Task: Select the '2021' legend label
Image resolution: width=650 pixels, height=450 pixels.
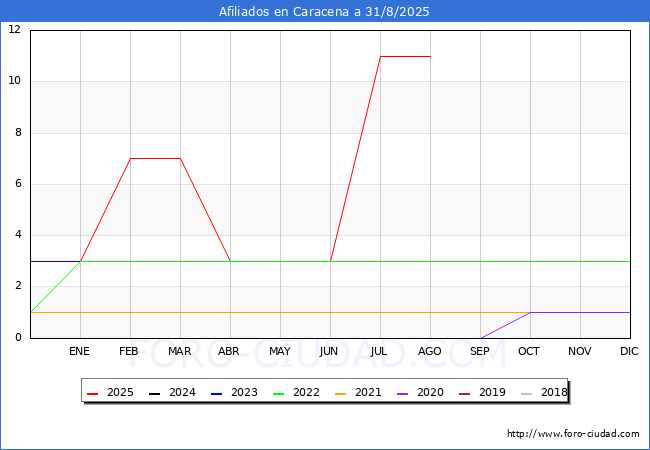Action: point(368,392)
